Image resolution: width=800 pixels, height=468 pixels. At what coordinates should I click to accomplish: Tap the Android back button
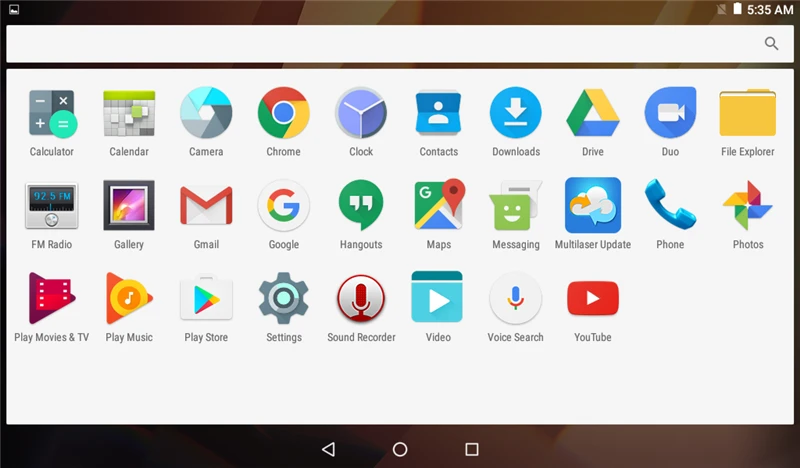[x=329, y=449]
